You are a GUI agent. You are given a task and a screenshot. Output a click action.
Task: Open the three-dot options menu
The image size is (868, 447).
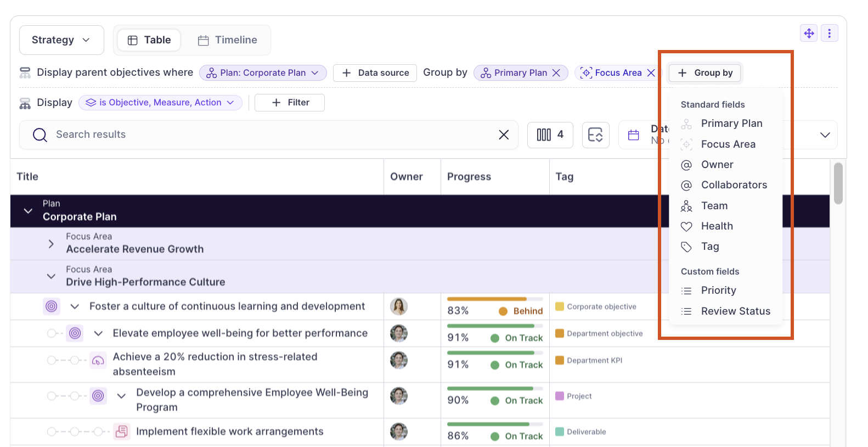pyautogui.click(x=829, y=33)
